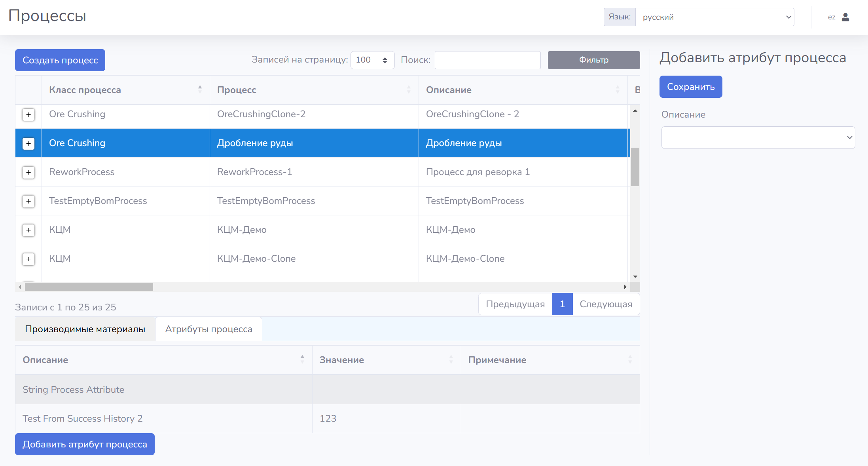The height and width of the screenshot is (466, 868).
Task: Open the Описание attribute dropdown
Action: click(758, 137)
